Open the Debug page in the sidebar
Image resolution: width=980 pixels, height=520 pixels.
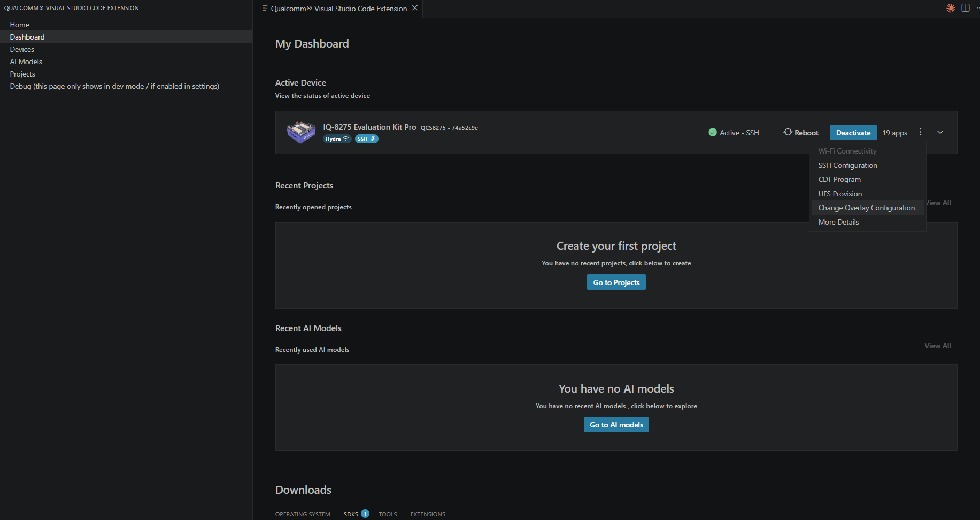pyautogui.click(x=126, y=86)
